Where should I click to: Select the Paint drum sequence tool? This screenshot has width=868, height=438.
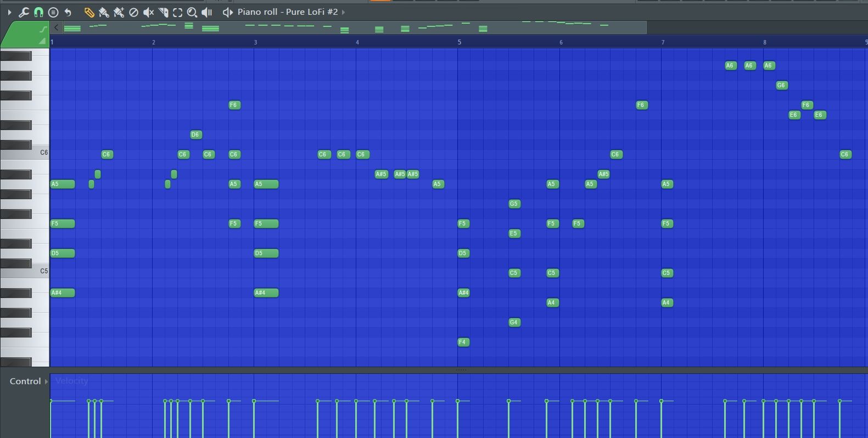[x=119, y=12]
